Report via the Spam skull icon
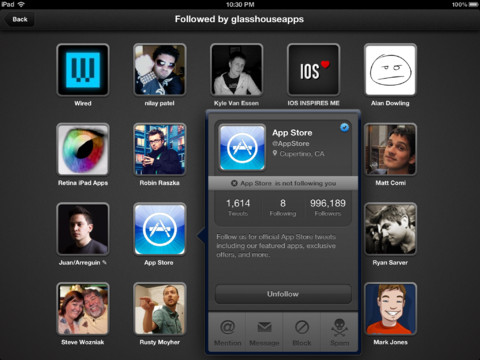Image resolution: width=480 pixels, height=360 pixels. point(339,327)
